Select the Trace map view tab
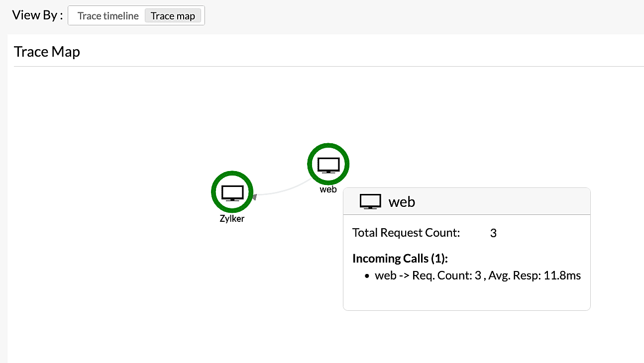 tap(173, 16)
